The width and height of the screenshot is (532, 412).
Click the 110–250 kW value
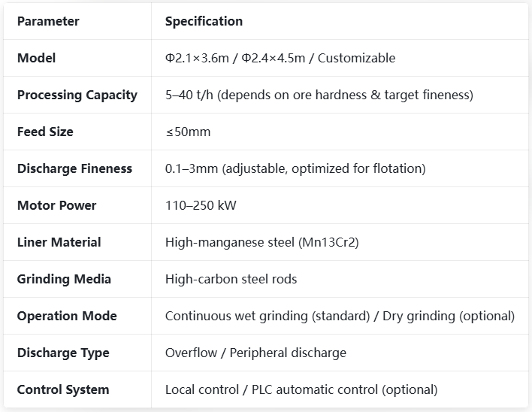click(x=201, y=205)
